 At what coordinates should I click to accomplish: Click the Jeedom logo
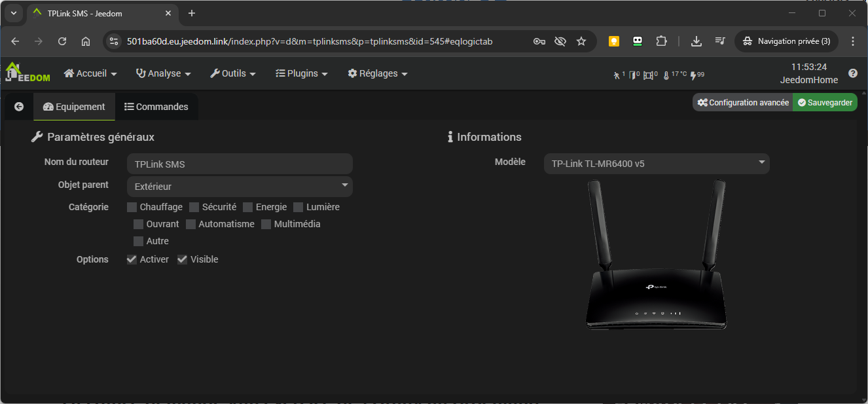point(27,73)
